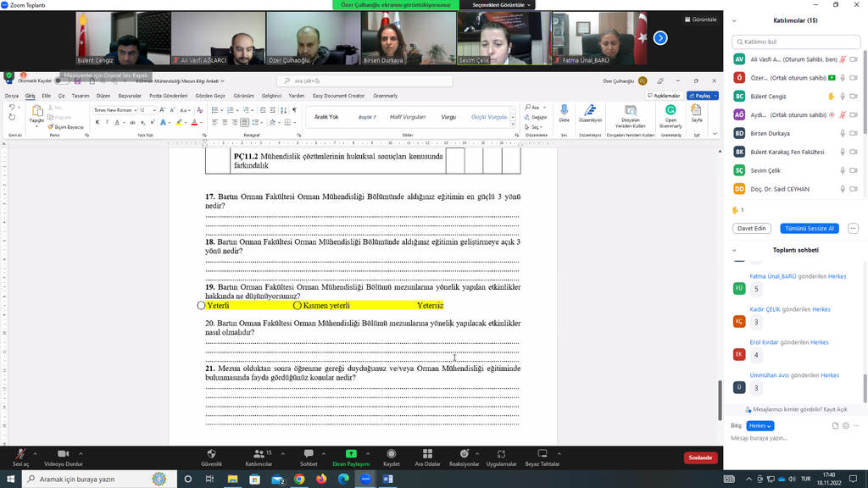Open the Reaksiyonlar emoji icon
Screen dimensions: 868x488
[x=464, y=455]
